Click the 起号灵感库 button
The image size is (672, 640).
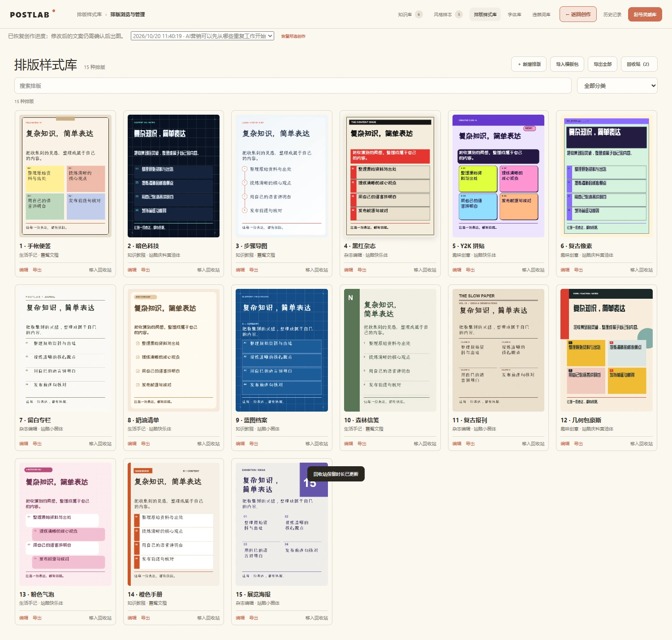click(645, 14)
